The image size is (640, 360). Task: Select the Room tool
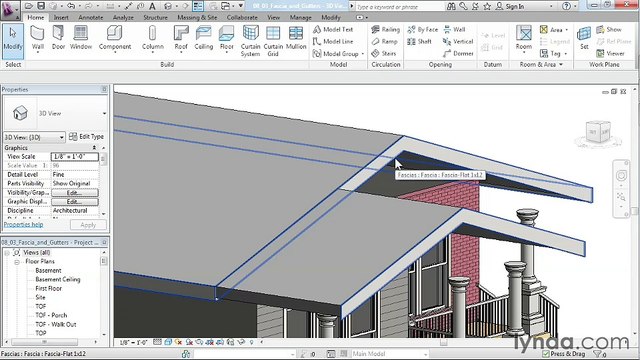click(524, 38)
